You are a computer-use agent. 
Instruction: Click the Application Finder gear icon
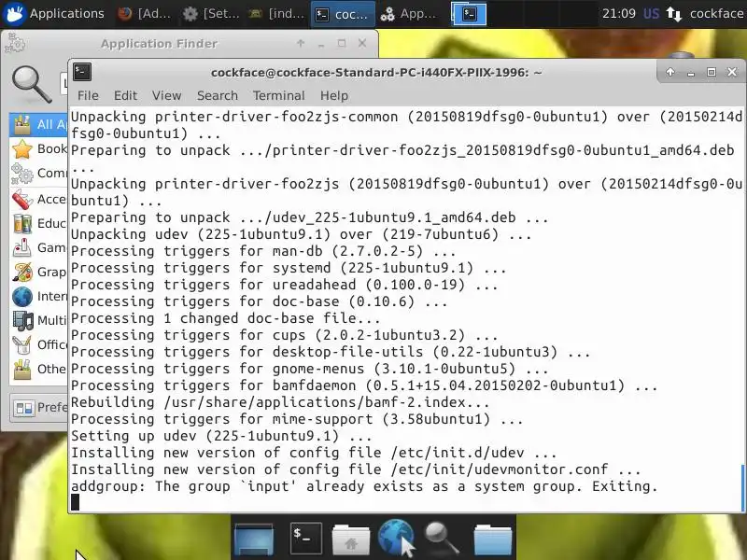(15, 43)
